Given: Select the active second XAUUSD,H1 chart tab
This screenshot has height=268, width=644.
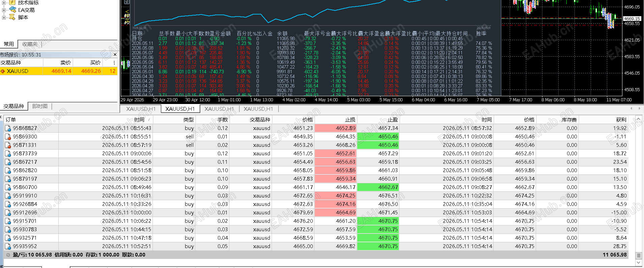Looking at the screenshot, I should 180,109.
